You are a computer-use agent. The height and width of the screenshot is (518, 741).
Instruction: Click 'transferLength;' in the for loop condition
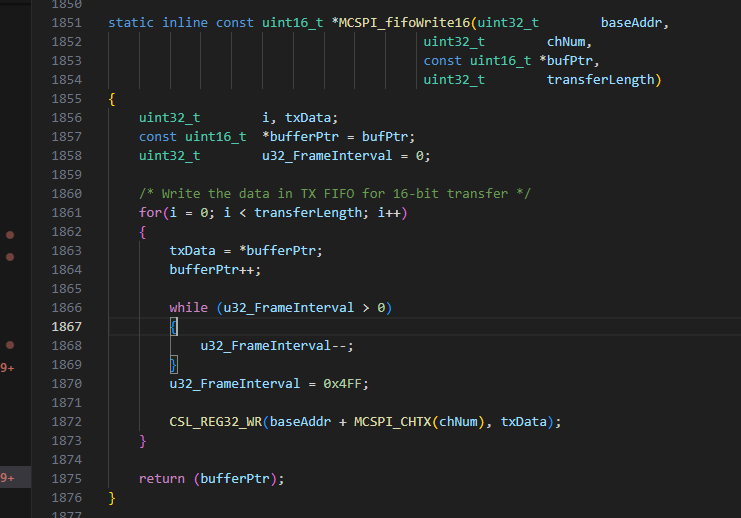311,213
